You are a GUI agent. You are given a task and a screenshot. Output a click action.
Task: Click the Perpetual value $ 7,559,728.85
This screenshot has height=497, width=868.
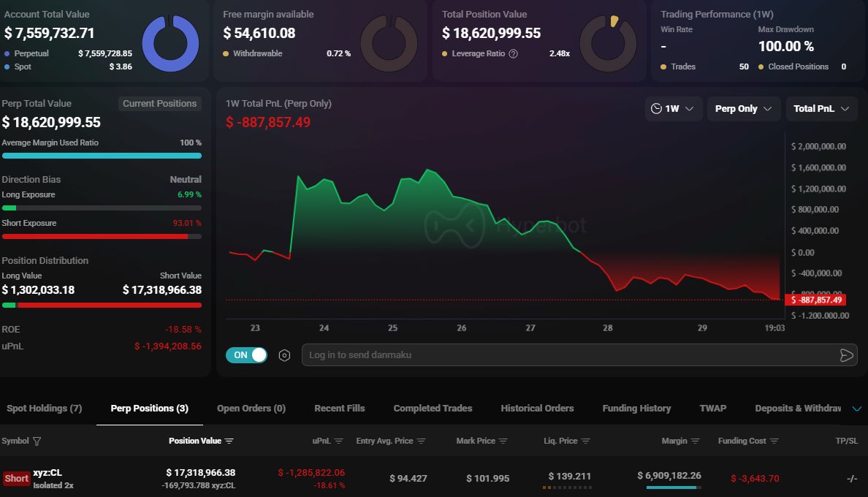105,53
